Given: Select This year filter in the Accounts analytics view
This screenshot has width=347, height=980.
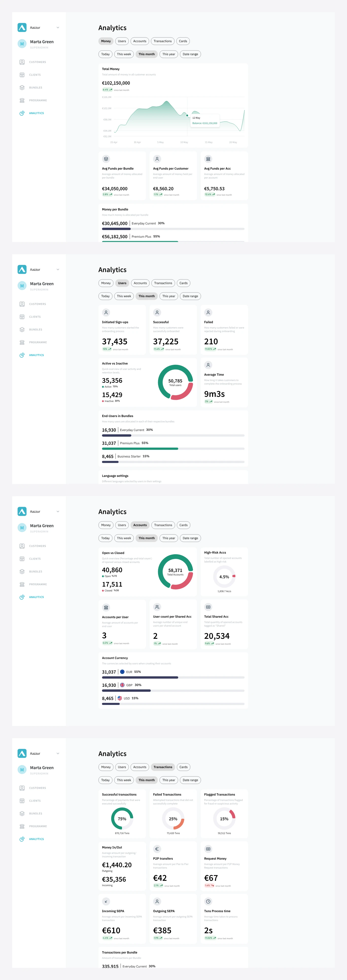Looking at the screenshot, I should coord(169,538).
